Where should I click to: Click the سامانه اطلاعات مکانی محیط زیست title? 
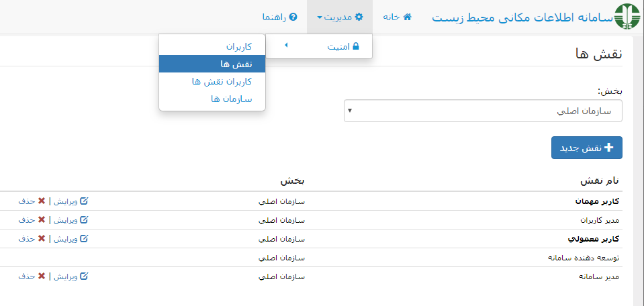pos(522,17)
